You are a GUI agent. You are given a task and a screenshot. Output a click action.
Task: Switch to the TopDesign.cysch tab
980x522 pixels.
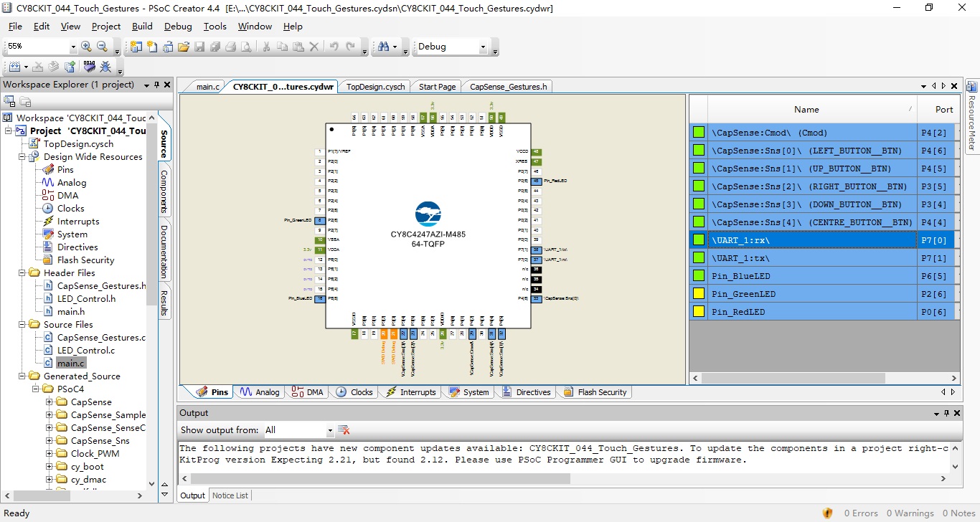tap(375, 87)
